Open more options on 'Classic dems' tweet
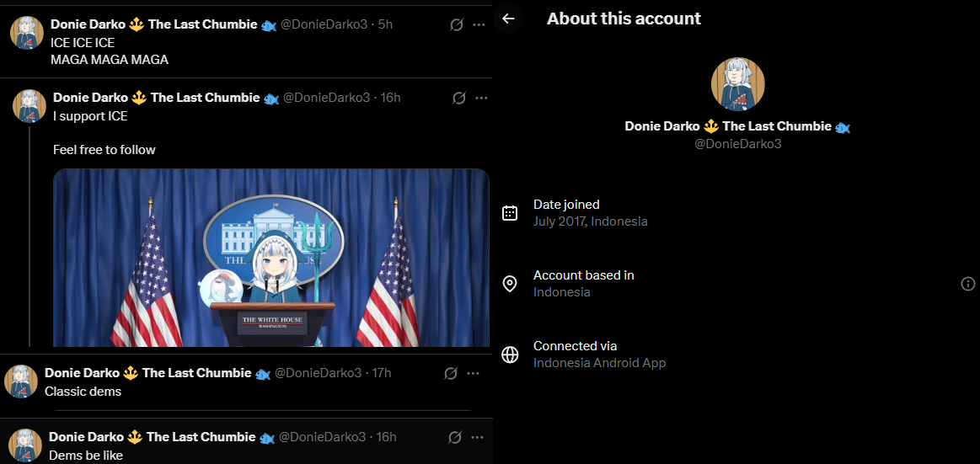This screenshot has width=980, height=464. click(473, 373)
